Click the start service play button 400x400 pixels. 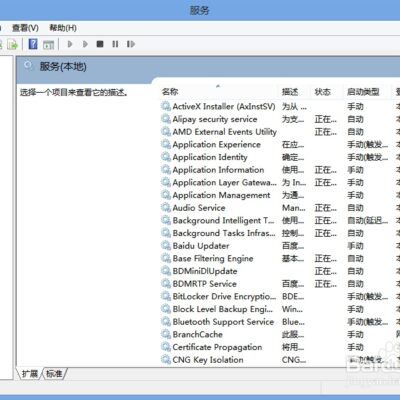(70, 44)
